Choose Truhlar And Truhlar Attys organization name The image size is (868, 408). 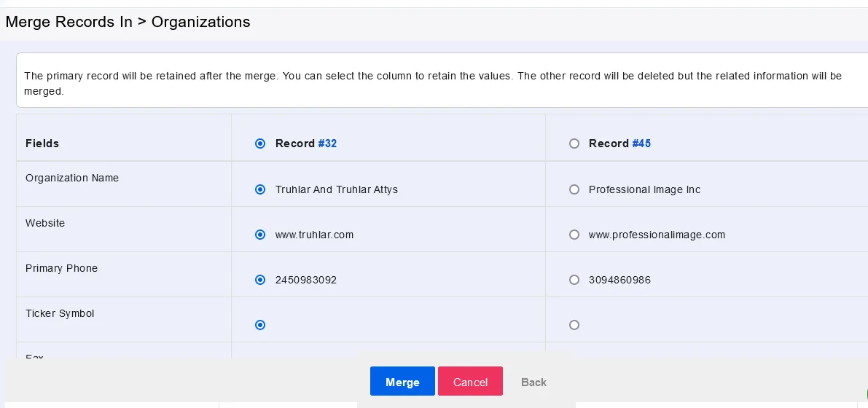click(x=260, y=189)
